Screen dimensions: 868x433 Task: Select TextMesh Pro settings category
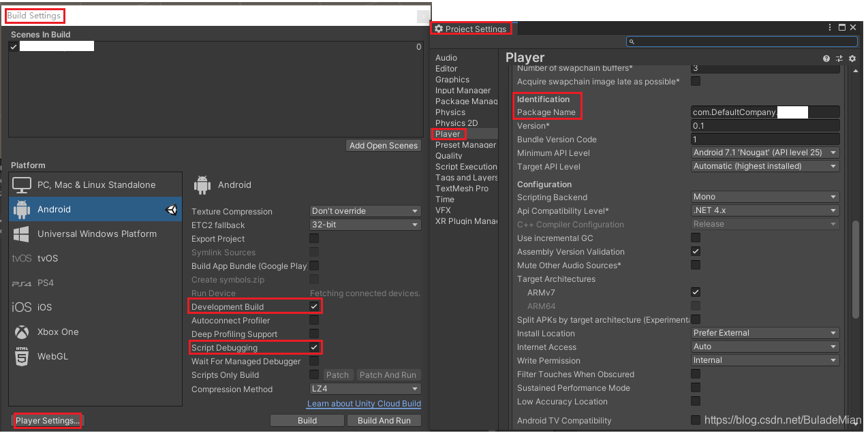pyautogui.click(x=462, y=189)
